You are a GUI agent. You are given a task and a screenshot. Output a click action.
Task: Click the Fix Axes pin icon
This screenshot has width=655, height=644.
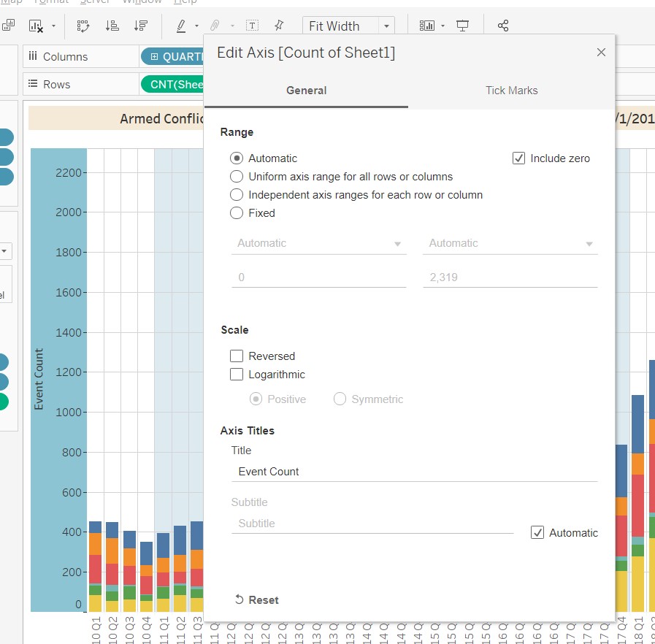pyautogui.click(x=278, y=26)
